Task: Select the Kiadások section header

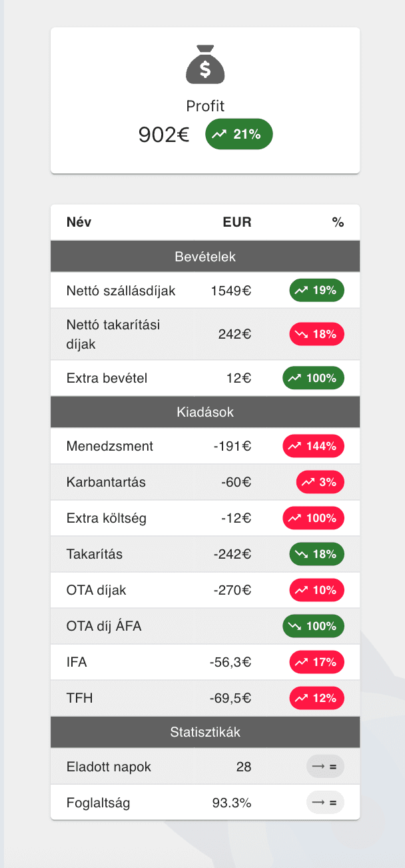Action: (205, 413)
